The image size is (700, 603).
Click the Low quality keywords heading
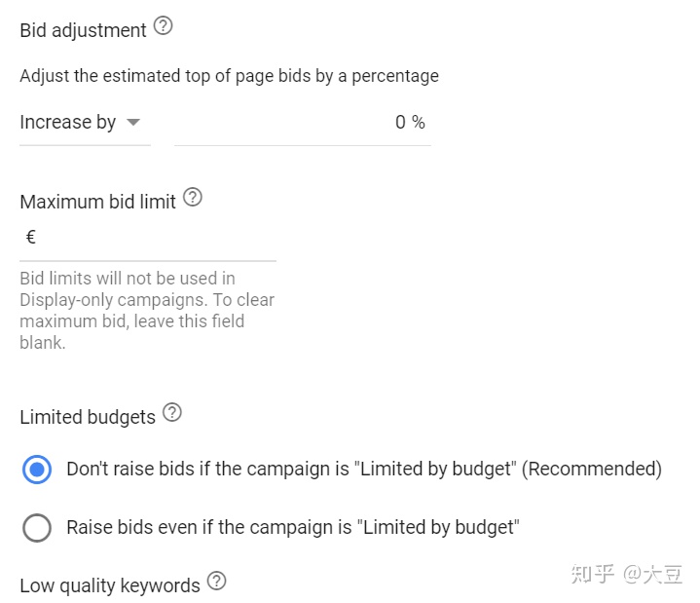(110, 585)
